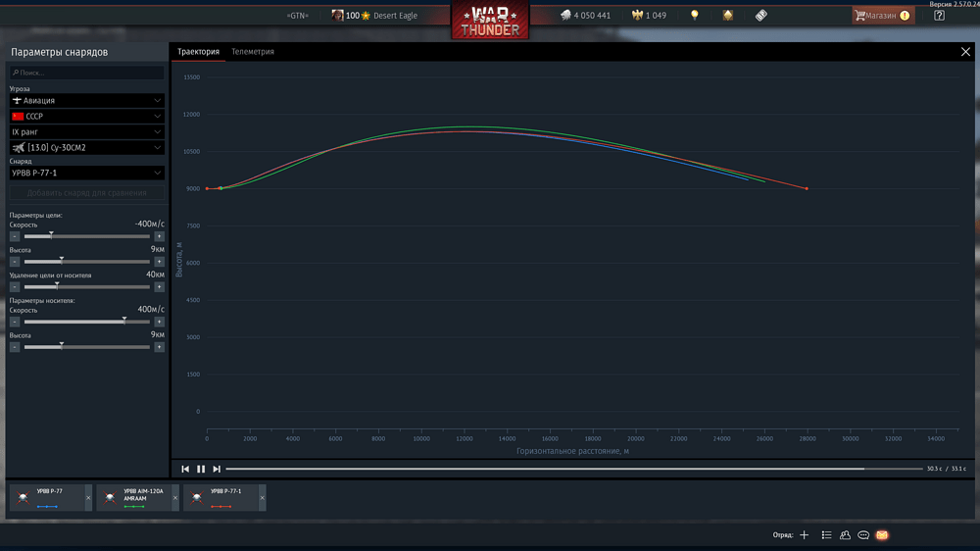Remove the AIM-120A AMRAAM card

tap(175, 498)
